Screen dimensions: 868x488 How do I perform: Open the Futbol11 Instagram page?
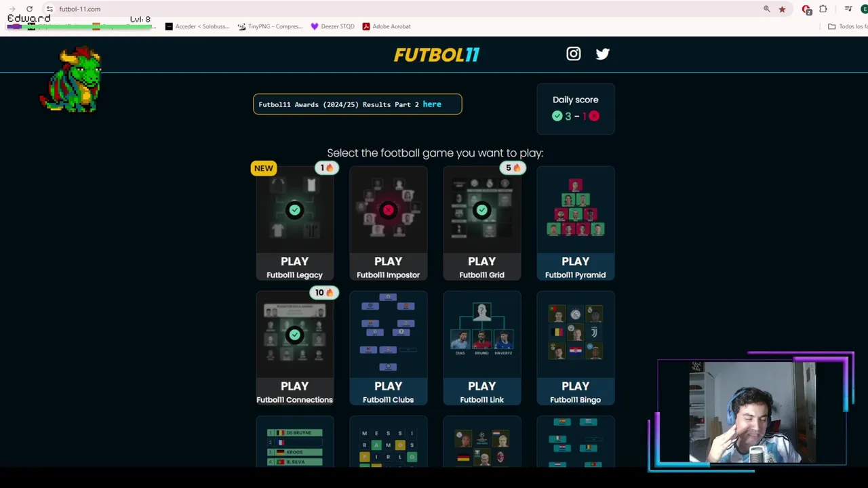click(574, 54)
